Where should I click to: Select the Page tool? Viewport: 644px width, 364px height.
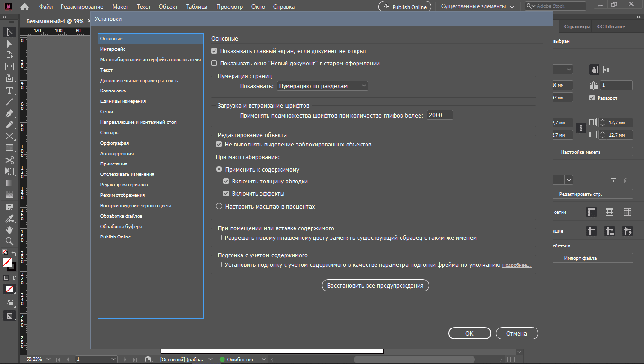tap(9, 55)
